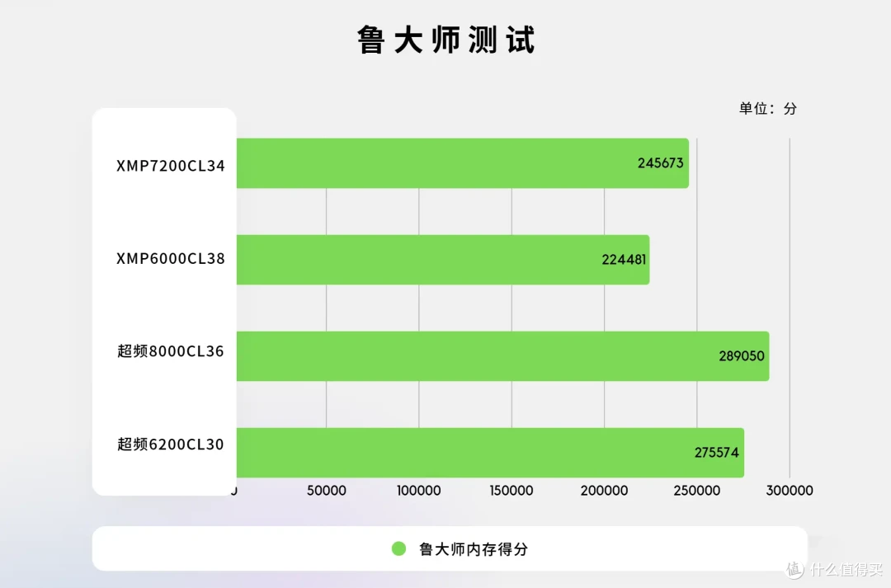
Task: Click the axis tick label 250000
Action: tap(696, 491)
